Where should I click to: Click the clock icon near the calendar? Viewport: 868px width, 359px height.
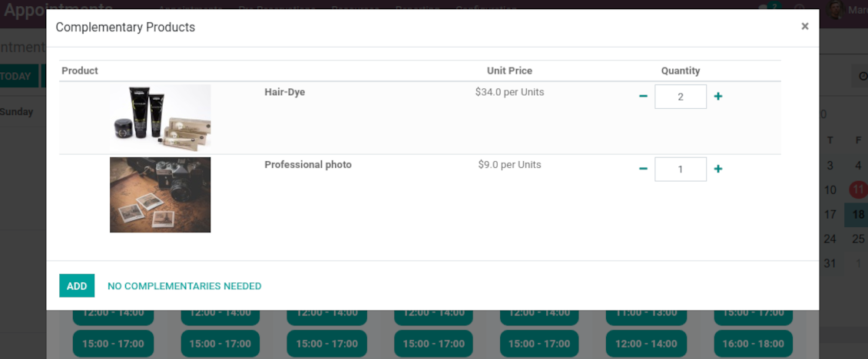click(x=861, y=77)
